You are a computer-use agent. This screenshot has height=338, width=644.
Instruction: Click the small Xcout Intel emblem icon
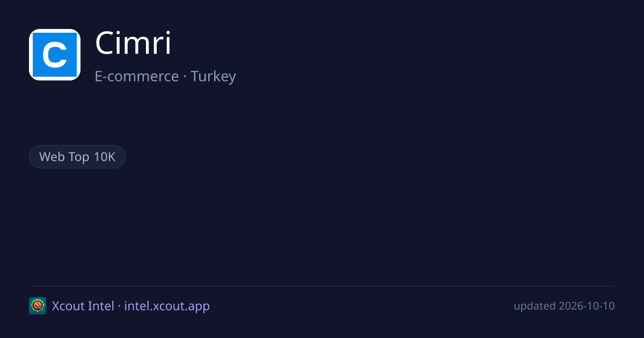tap(38, 306)
